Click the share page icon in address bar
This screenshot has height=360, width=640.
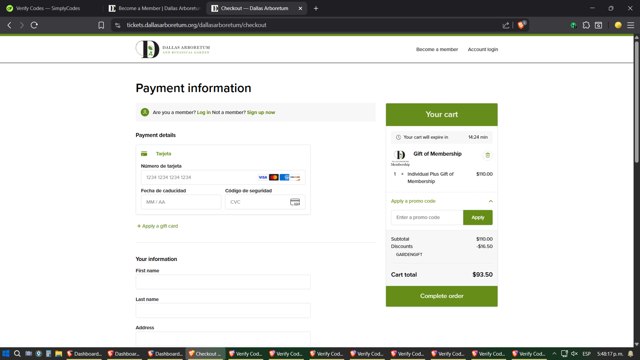tap(506, 25)
